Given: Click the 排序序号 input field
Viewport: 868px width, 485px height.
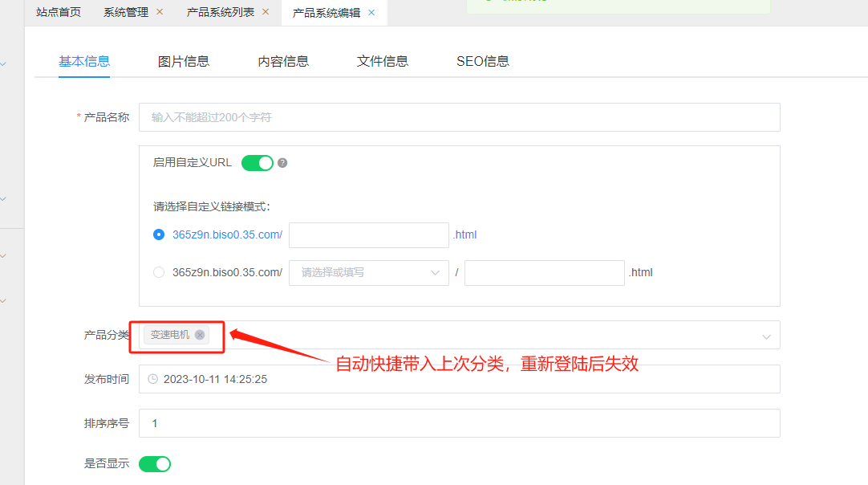Looking at the screenshot, I should point(459,423).
